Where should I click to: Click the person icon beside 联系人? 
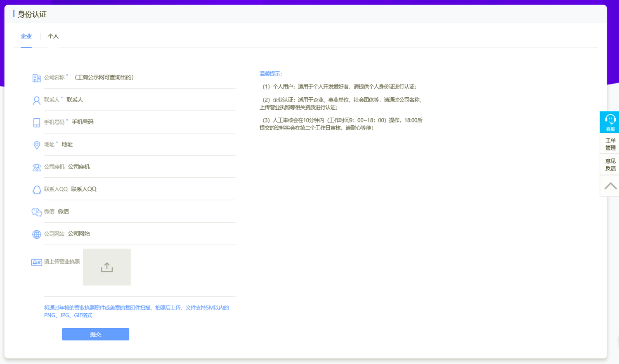click(36, 100)
